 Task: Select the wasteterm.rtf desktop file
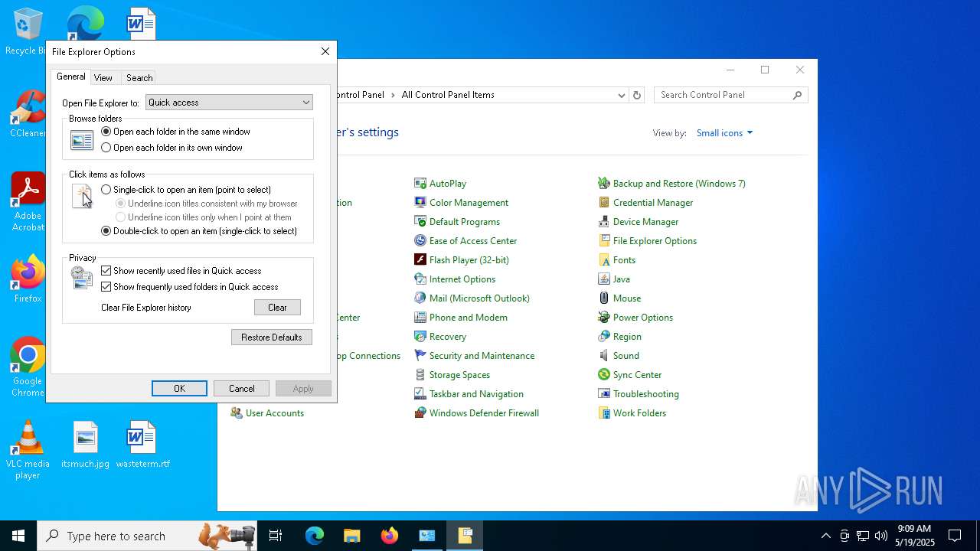[142, 445]
